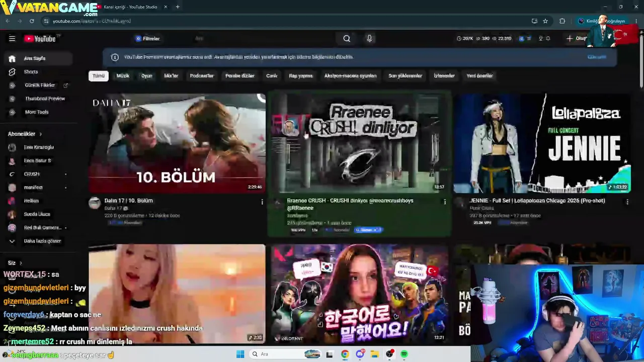The width and height of the screenshot is (644, 362).
Task: Select the Pembe diziler filter chip
Action: pos(240,76)
